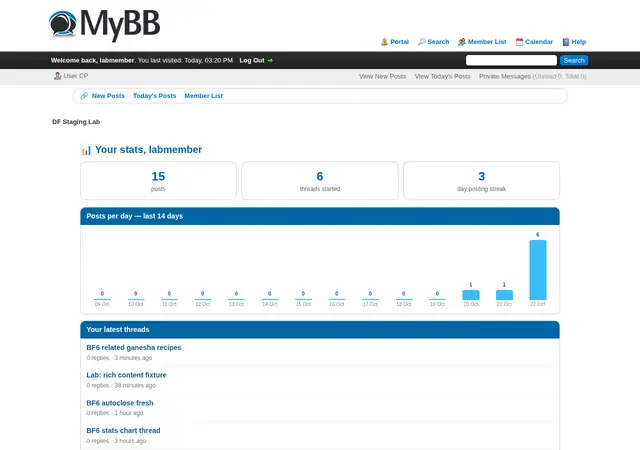This screenshot has width=640, height=450.
Task: Open Private Messages link
Action: [x=504, y=76]
